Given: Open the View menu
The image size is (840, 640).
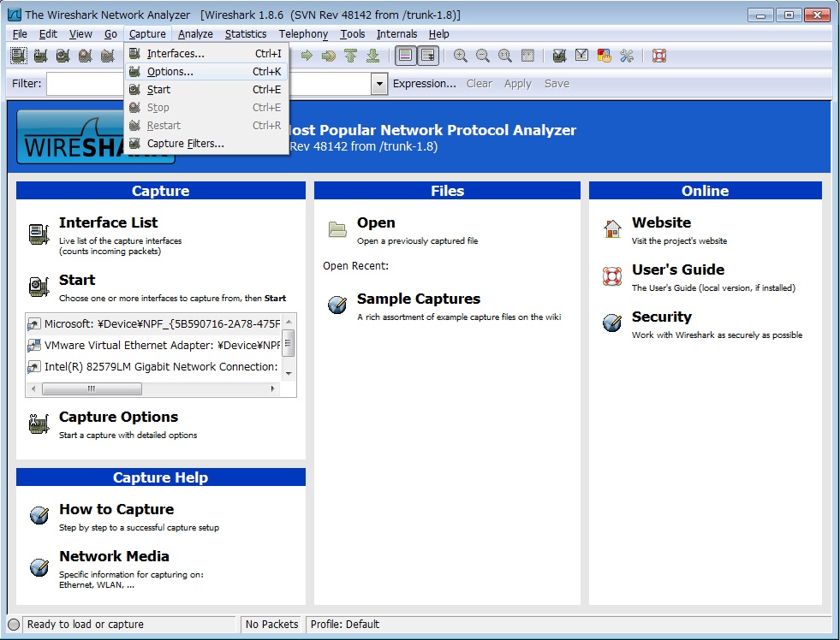Looking at the screenshot, I should coord(80,33).
